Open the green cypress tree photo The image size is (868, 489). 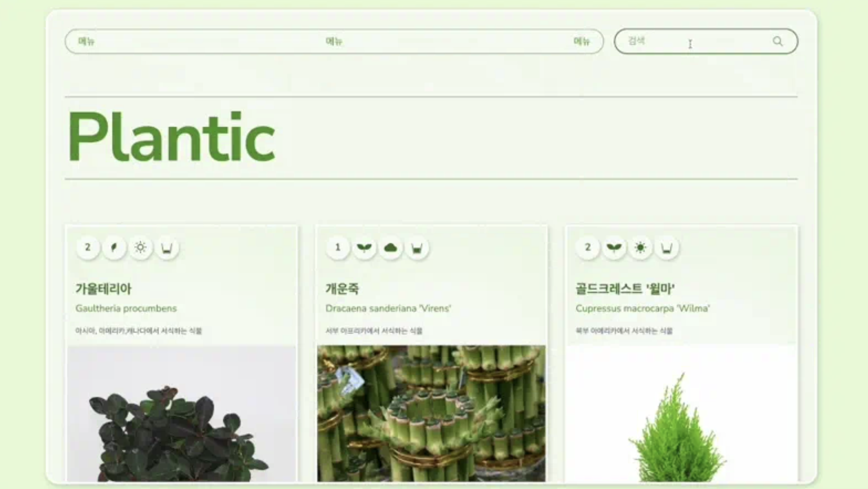(681, 413)
